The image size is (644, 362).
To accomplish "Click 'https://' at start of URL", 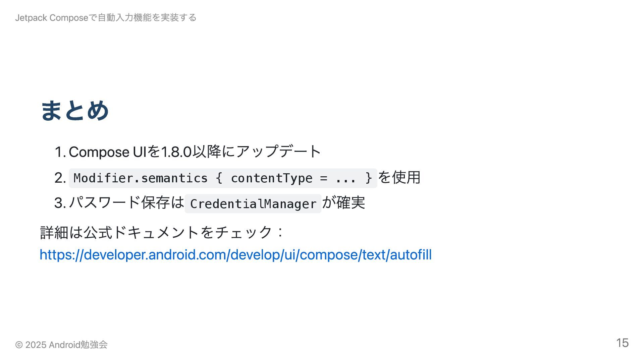I will [x=61, y=255].
